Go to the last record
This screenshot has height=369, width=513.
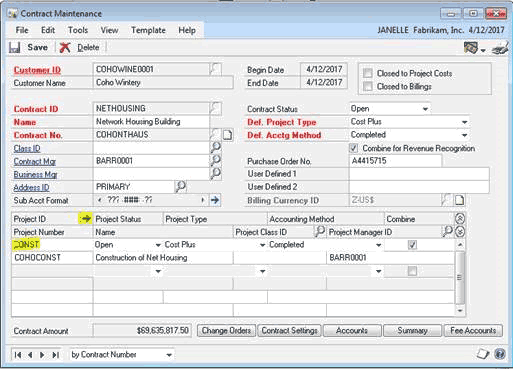click(x=55, y=355)
